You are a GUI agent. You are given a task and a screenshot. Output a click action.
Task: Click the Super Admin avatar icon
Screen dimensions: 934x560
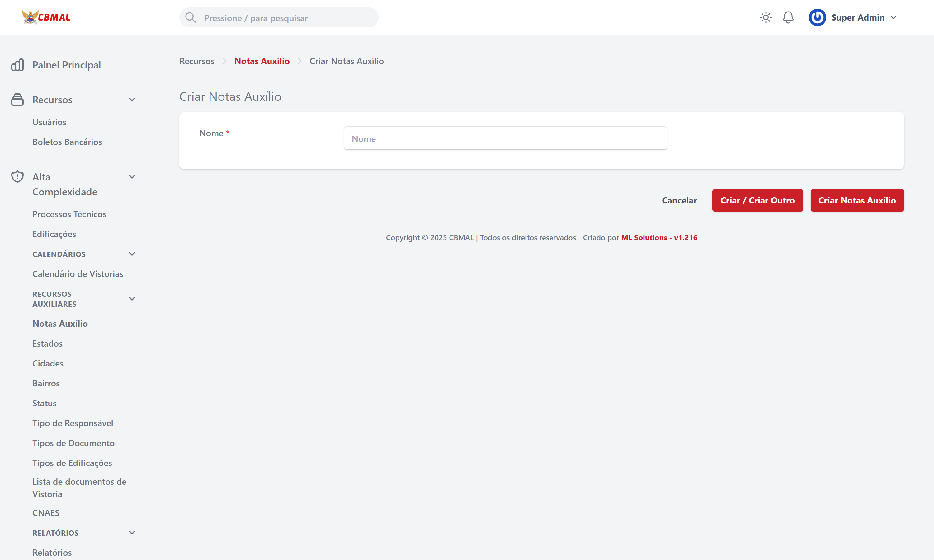817,17
